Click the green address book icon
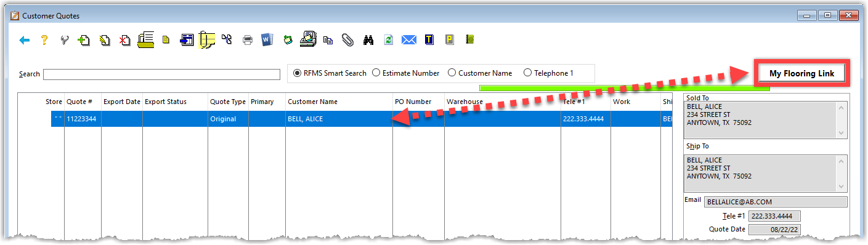Viewport: 868px width, 245px height. 470,40
